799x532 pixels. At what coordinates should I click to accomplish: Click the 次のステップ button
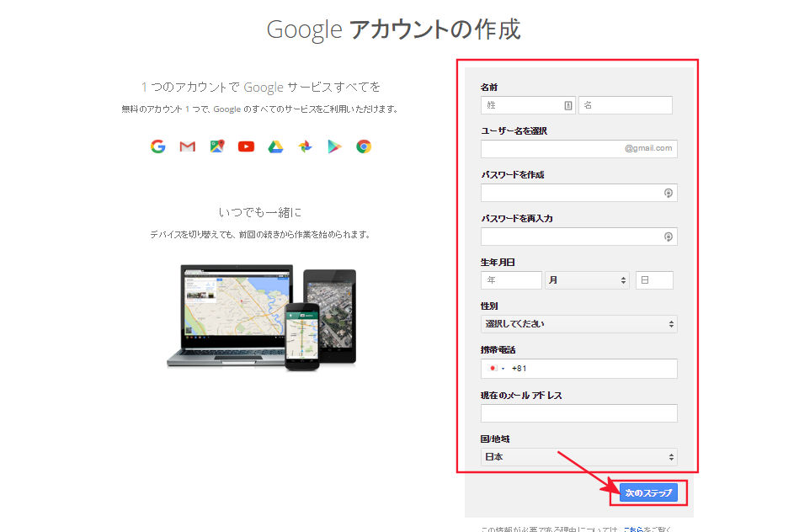[x=648, y=492]
